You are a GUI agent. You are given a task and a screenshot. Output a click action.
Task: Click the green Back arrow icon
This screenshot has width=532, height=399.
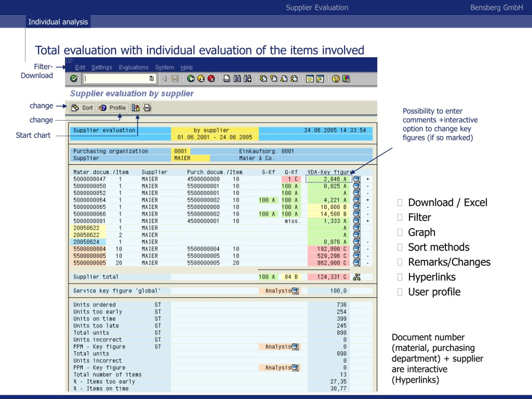[191, 79]
